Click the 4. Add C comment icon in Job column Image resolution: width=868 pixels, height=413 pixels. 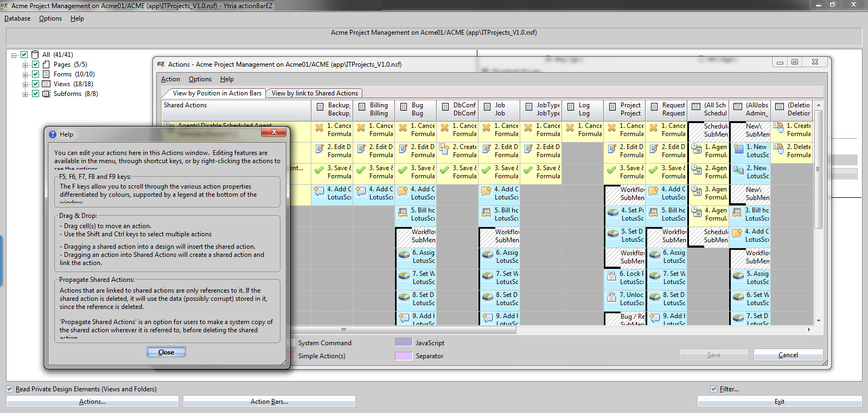click(487, 191)
